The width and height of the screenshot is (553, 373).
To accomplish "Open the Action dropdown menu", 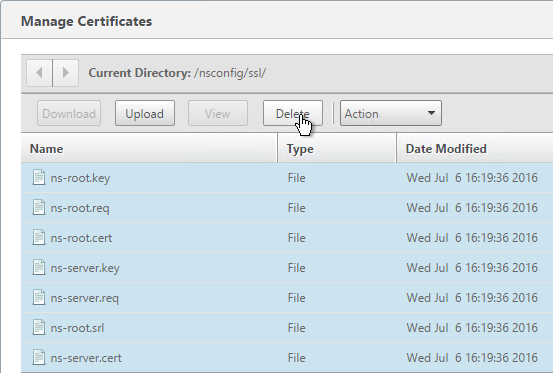I will click(391, 113).
